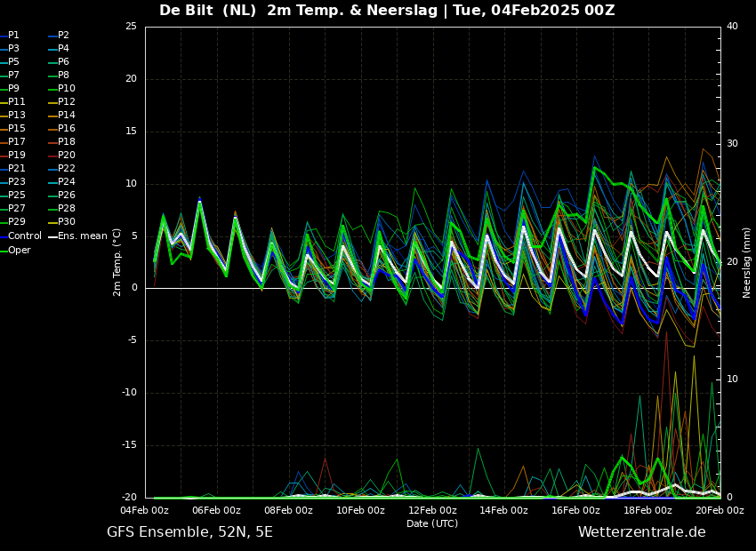Click the P22 legend entry
756x551 pixels.
[67, 169]
